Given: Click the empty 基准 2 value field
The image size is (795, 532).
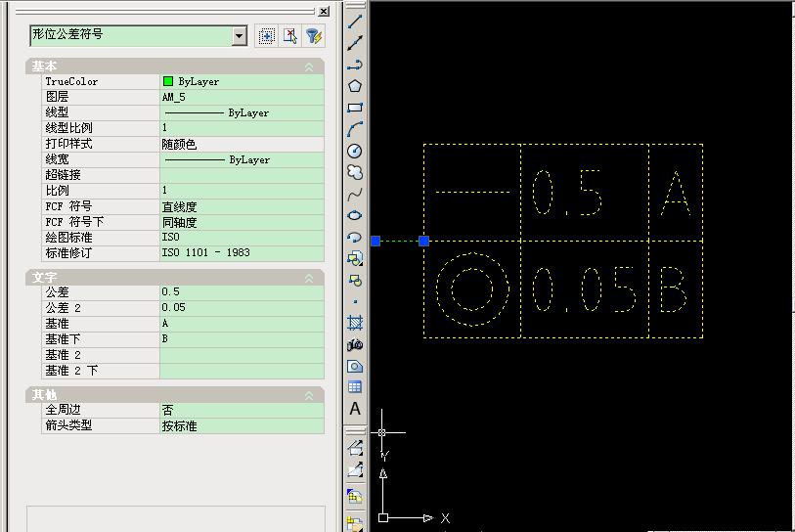Looking at the screenshot, I should click(242, 355).
